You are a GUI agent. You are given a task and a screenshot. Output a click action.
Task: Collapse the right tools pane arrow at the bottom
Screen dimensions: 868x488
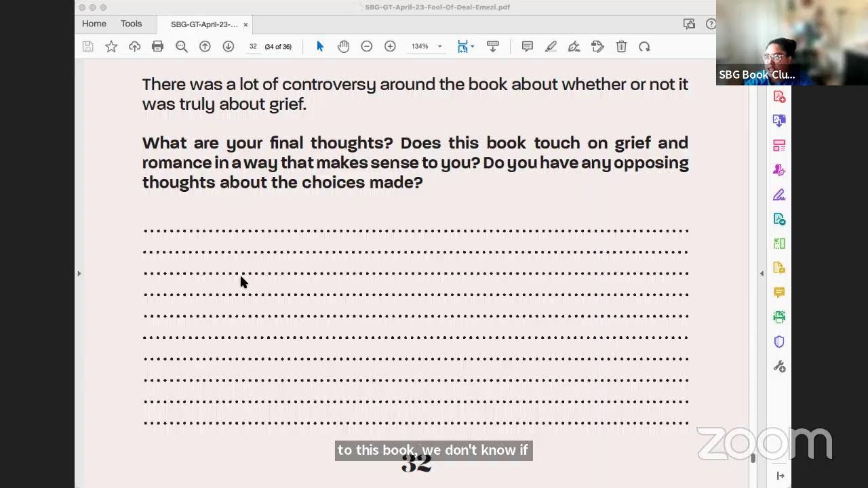pyautogui.click(x=781, y=476)
